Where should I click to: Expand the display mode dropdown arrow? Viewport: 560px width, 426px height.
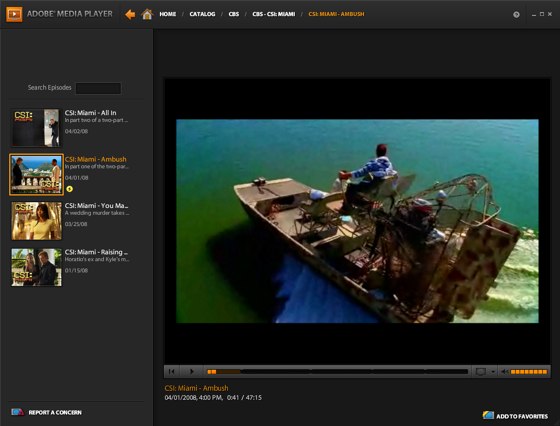tap(493, 372)
